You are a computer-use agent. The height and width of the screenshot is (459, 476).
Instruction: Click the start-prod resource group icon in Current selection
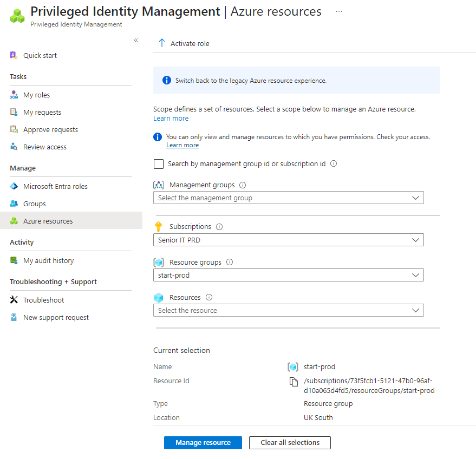(293, 367)
